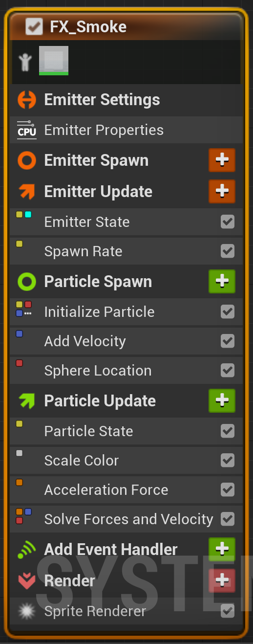The image size is (253, 644).
Task: Add a module to Particle Update
Action: [222, 401]
